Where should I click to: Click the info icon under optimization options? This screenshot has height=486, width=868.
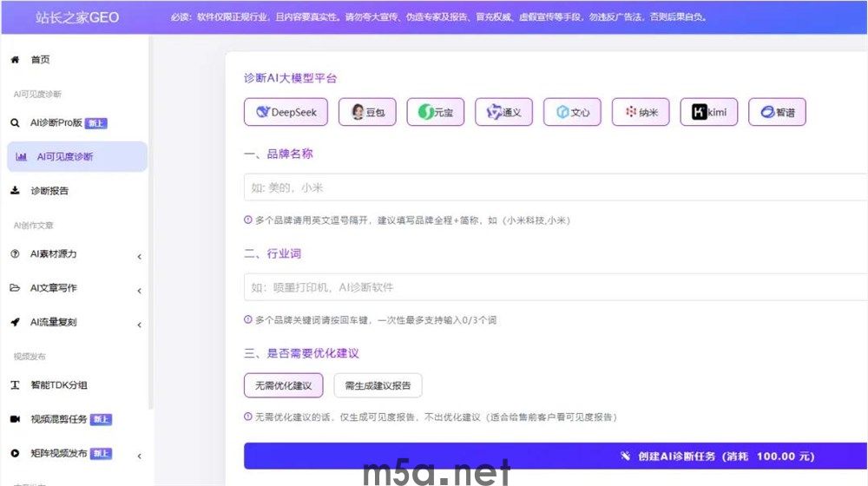point(248,417)
